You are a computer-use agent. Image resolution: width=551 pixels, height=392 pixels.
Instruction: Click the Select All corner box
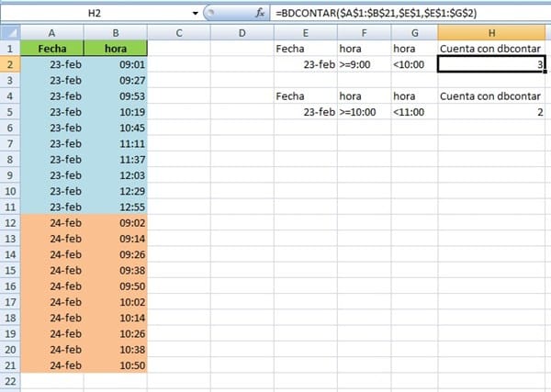tap(9, 33)
